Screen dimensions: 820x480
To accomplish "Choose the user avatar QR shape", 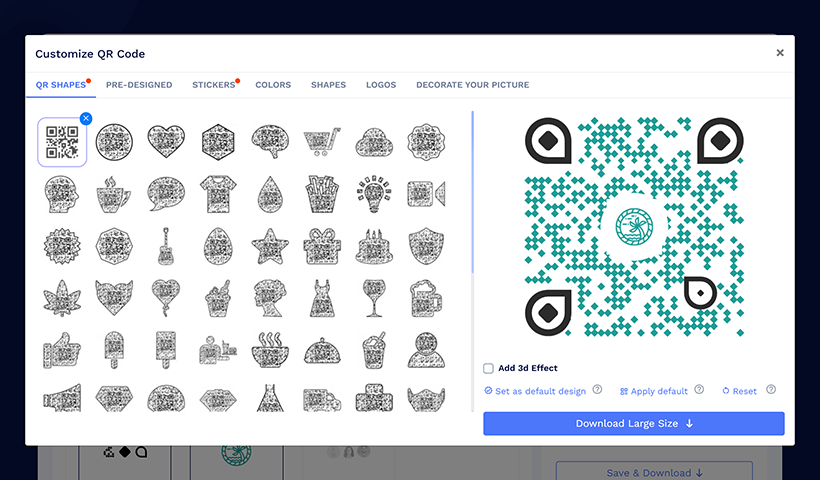I will [x=426, y=350].
